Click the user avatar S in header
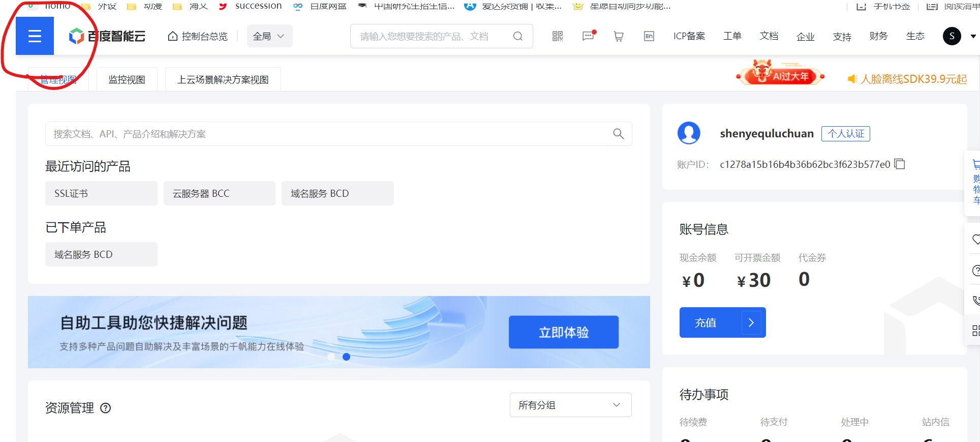Viewport: 980px width, 442px height. [952, 36]
